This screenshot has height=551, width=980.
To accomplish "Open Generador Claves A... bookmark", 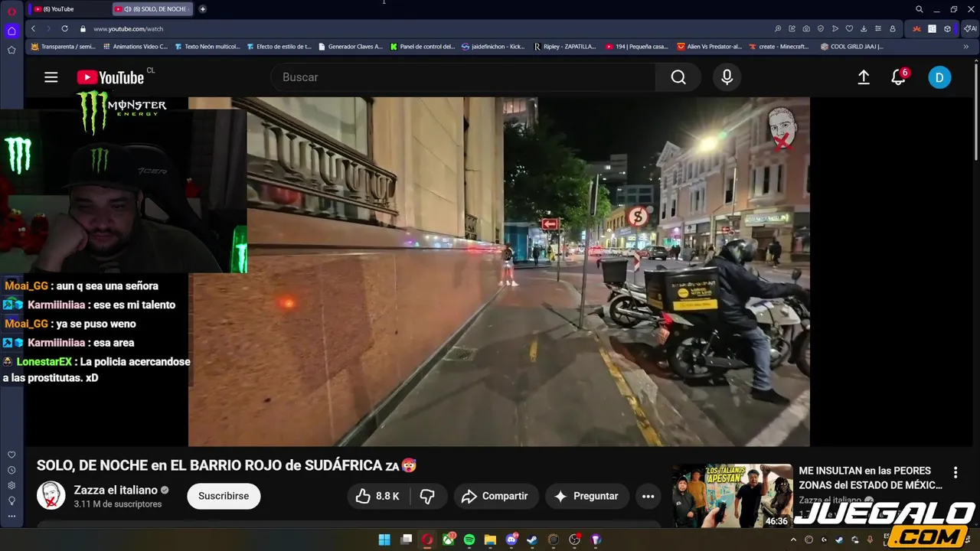I will [350, 47].
